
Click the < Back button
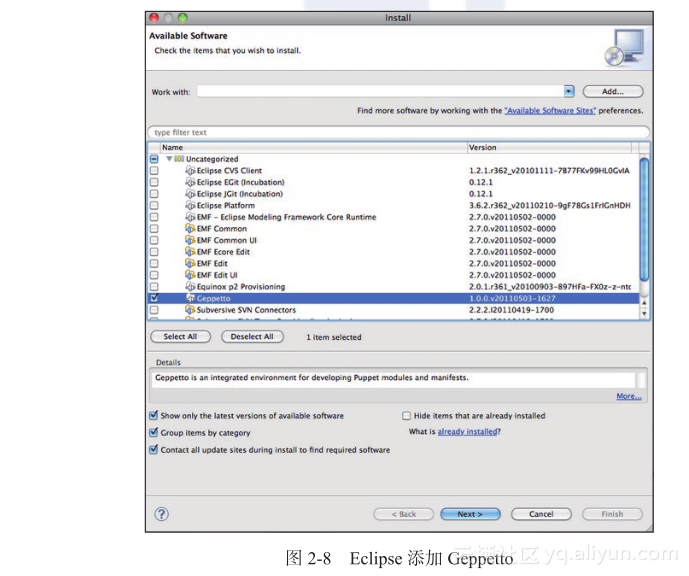[x=403, y=514]
